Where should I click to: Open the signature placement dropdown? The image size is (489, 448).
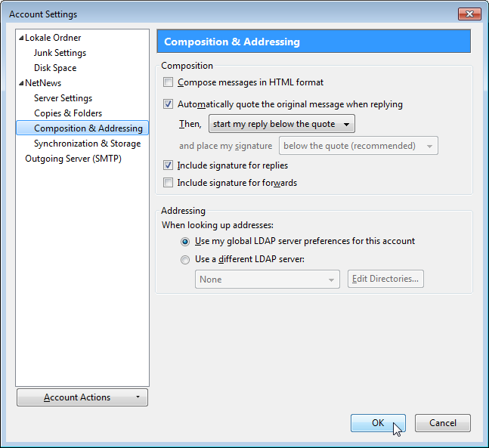pyautogui.click(x=357, y=146)
